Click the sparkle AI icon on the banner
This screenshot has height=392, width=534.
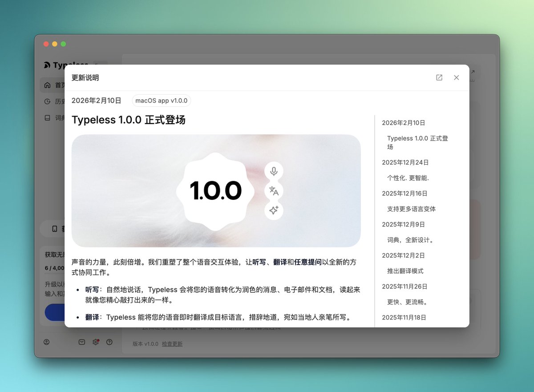tap(274, 210)
